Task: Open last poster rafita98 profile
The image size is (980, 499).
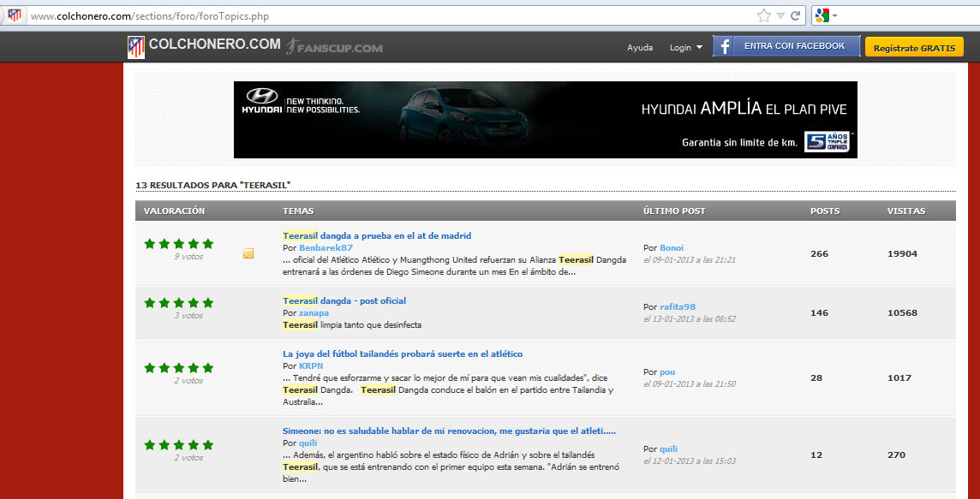Action: [678, 306]
